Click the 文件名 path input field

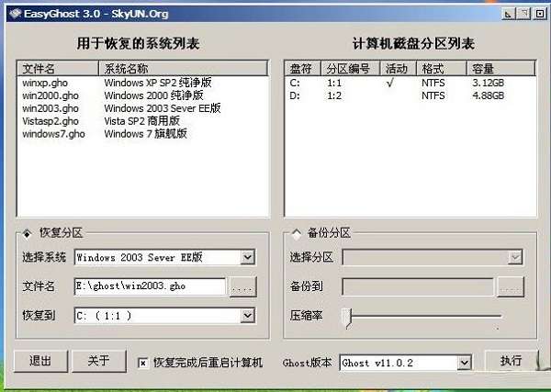(x=150, y=286)
